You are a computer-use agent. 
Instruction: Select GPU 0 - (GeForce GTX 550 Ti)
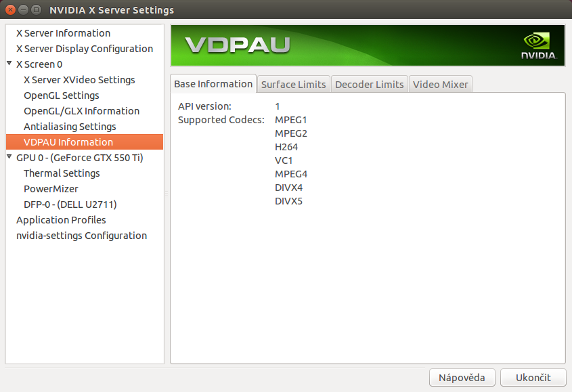point(85,158)
